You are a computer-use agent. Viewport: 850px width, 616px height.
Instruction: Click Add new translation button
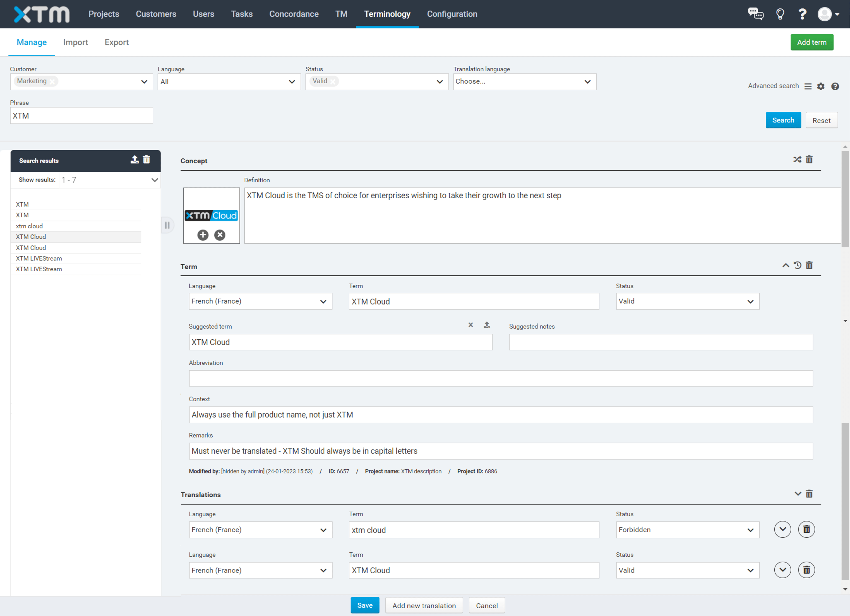click(424, 605)
